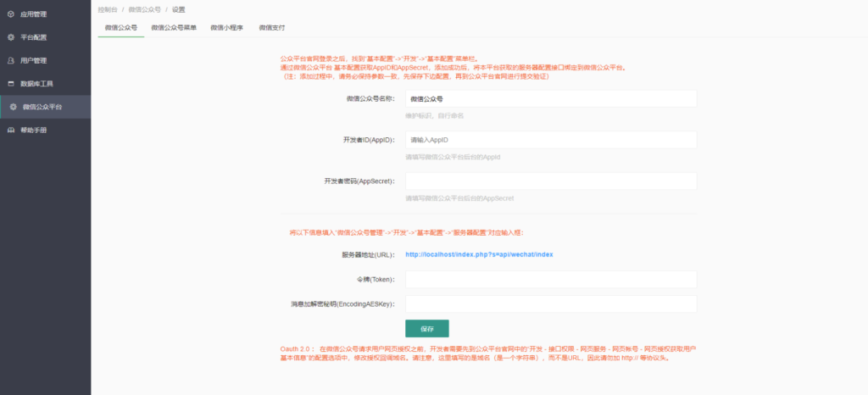Screen dimensions: 868x395
Task: Open 帮助手册 in the sidebar
Action: (x=46, y=130)
